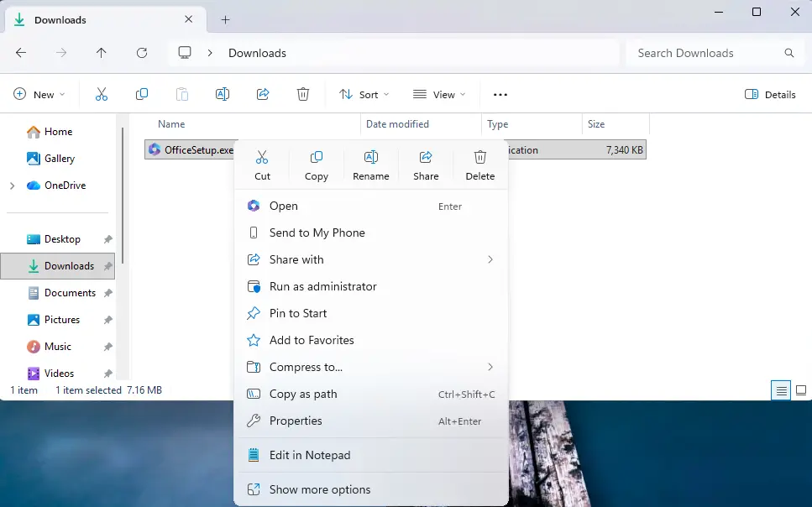
Task: Open the Cut icon in the toolbar
Action: [x=102, y=94]
